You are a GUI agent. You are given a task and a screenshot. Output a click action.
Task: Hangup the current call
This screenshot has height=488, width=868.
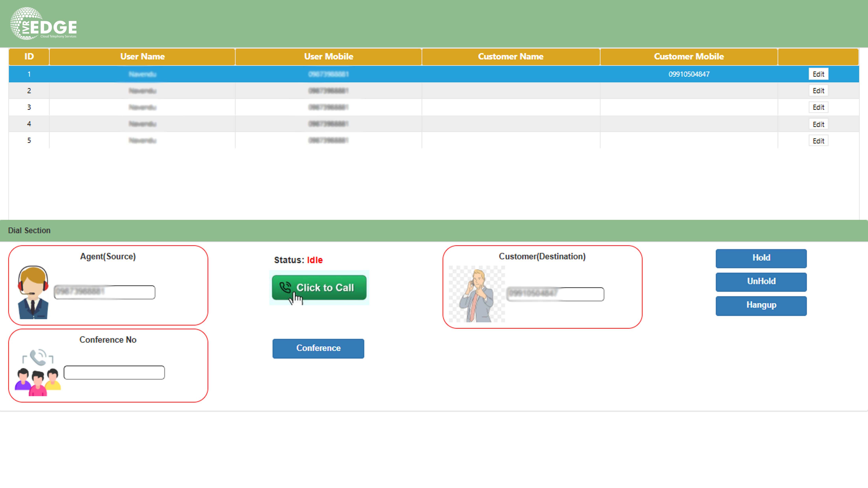pyautogui.click(x=761, y=305)
